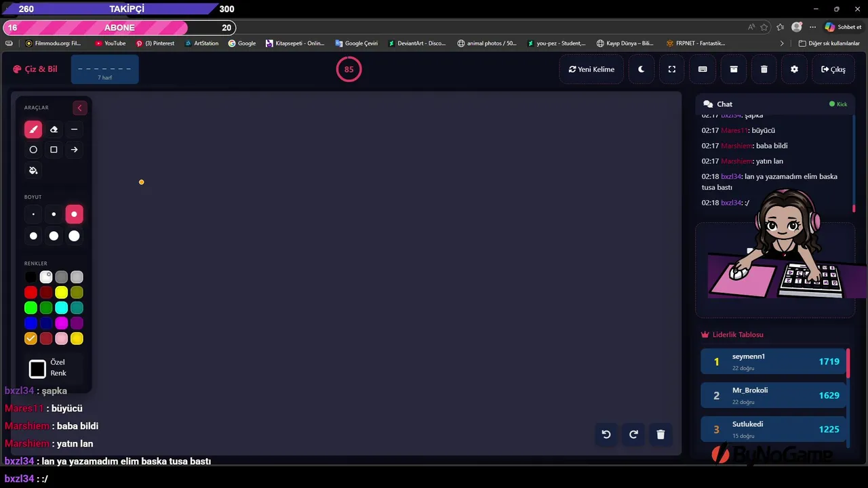Collapse the Araçlar tools panel
This screenshot has width=868, height=488.
(79, 108)
